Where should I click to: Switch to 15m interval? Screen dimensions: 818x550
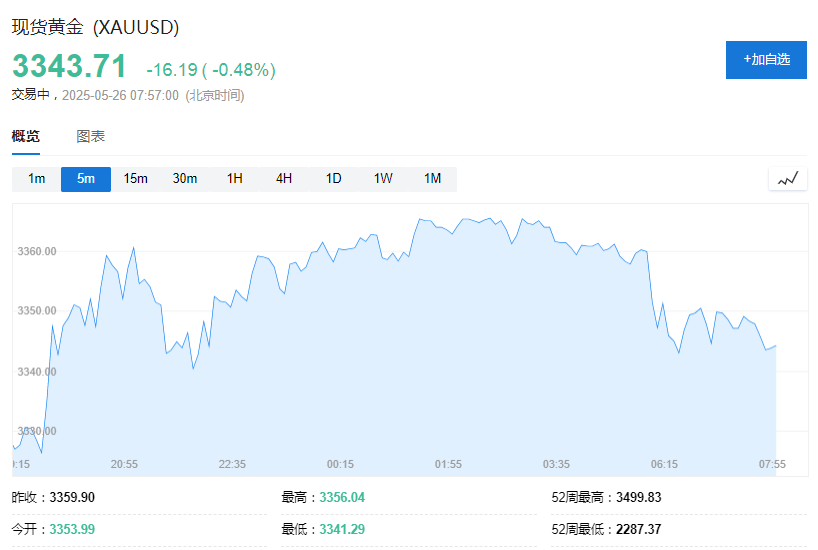[136, 179]
